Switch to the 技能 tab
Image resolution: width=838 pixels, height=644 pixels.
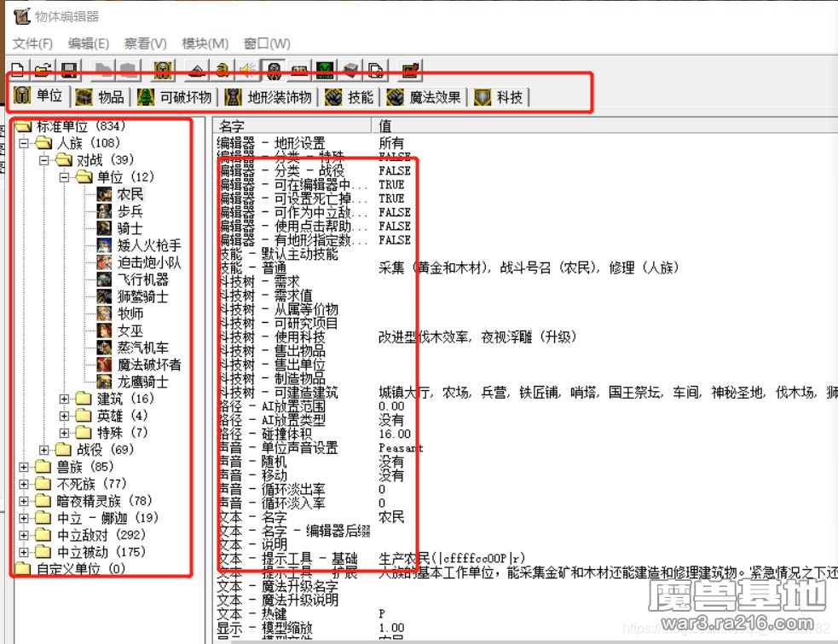[x=350, y=97]
